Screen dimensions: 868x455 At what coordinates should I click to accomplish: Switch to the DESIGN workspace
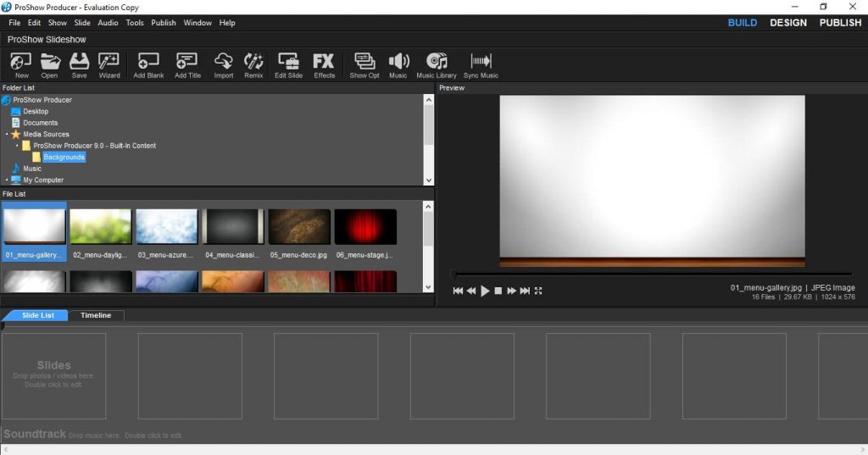point(787,23)
